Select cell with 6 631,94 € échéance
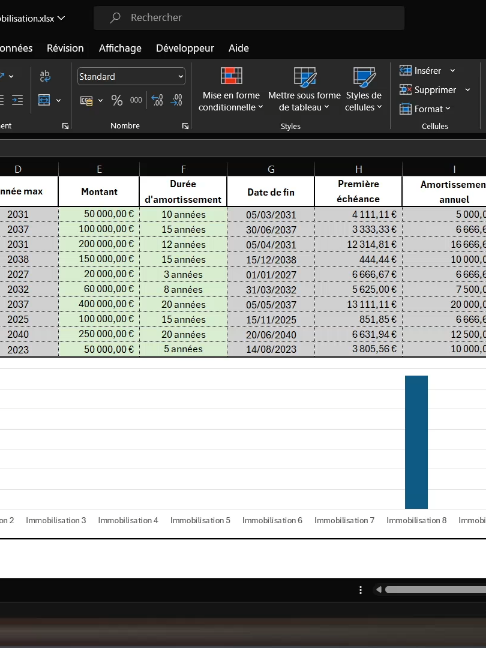 (358, 334)
